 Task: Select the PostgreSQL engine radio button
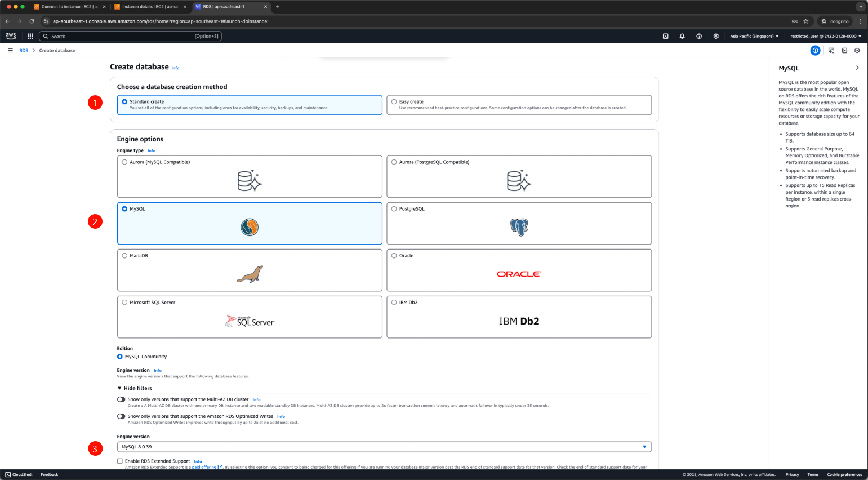click(x=394, y=209)
